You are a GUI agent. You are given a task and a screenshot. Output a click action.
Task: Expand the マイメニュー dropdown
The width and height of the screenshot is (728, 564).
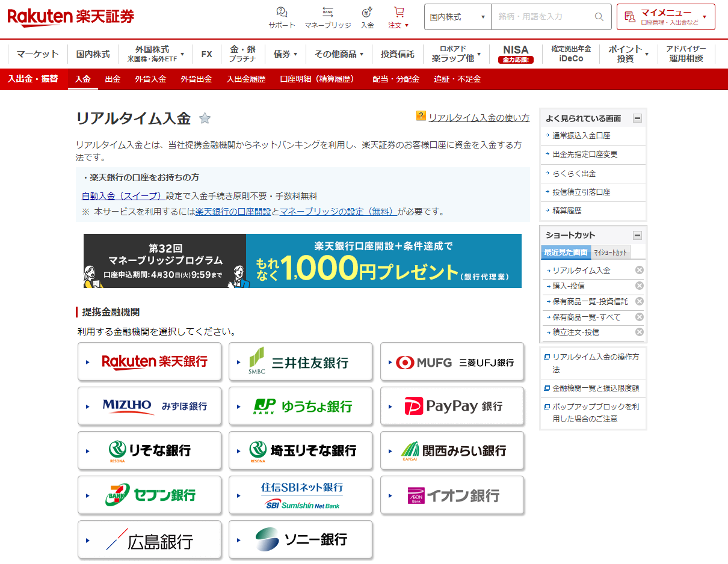click(665, 17)
